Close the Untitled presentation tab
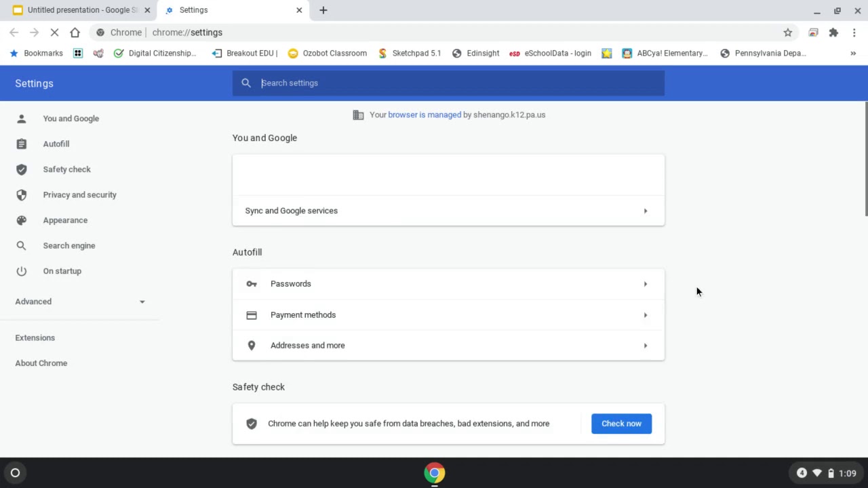 click(147, 10)
